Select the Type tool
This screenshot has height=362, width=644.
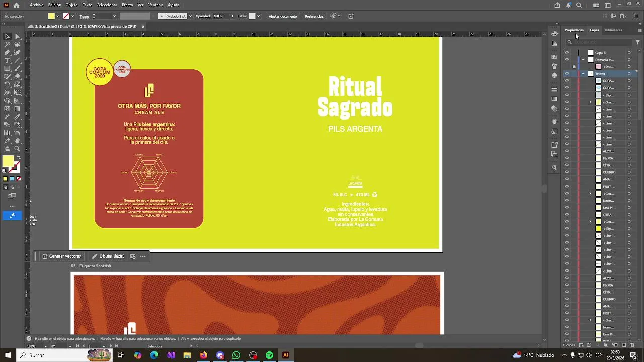click(x=7, y=60)
